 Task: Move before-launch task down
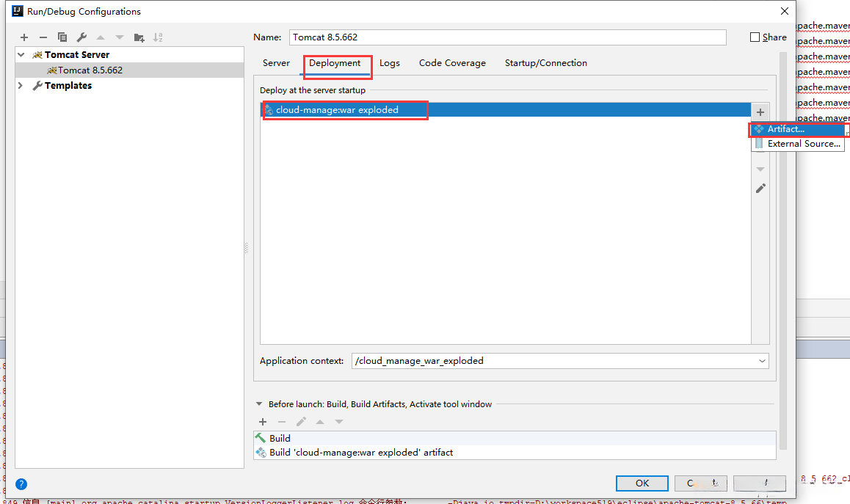pyautogui.click(x=339, y=422)
